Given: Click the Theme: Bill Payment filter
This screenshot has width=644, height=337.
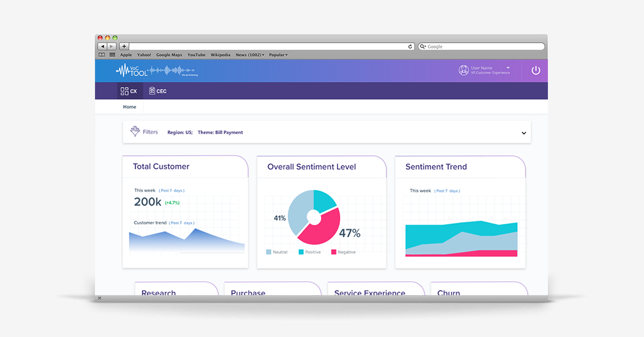Looking at the screenshot, I should [x=220, y=132].
